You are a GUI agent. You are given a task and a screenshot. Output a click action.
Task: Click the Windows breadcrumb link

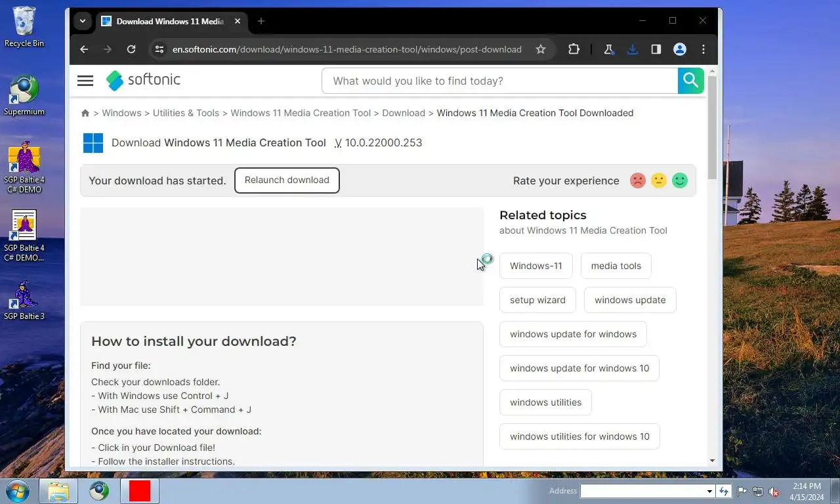[121, 113]
